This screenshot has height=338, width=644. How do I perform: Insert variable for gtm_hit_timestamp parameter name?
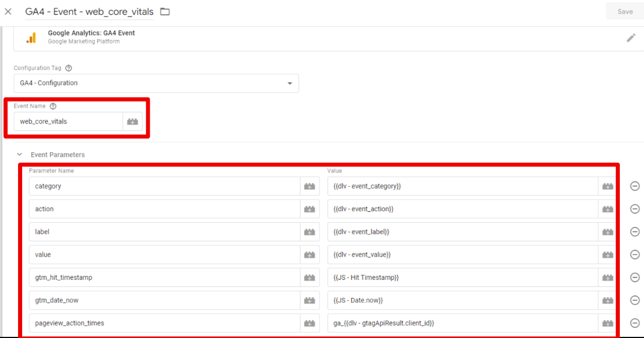click(x=310, y=277)
